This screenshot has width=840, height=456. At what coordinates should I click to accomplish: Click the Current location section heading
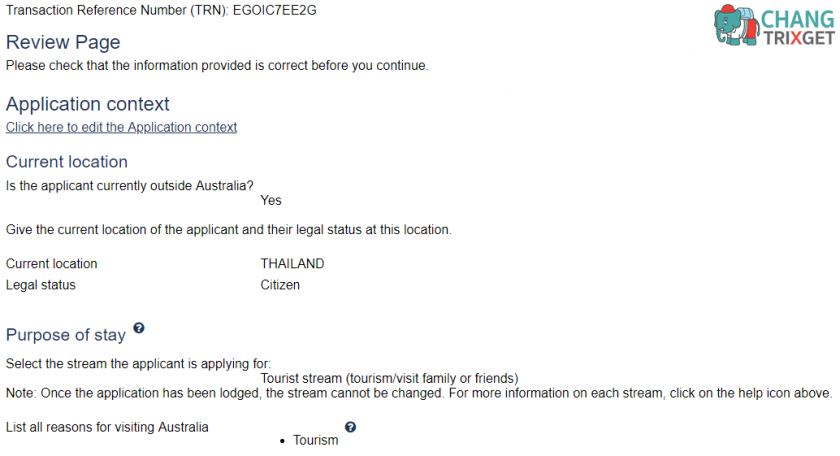tap(67, 162)
